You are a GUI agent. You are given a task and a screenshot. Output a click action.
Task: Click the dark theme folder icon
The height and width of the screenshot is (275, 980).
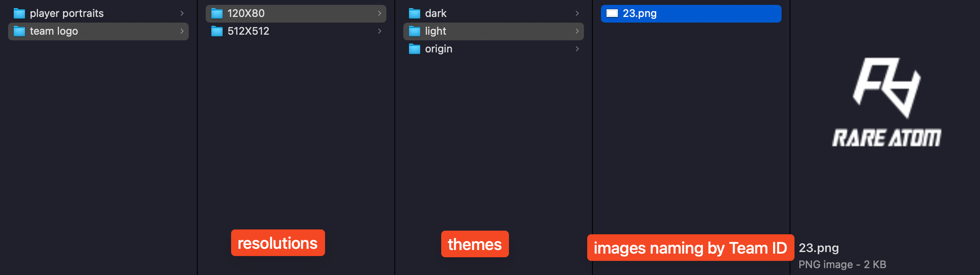point(414,14)
